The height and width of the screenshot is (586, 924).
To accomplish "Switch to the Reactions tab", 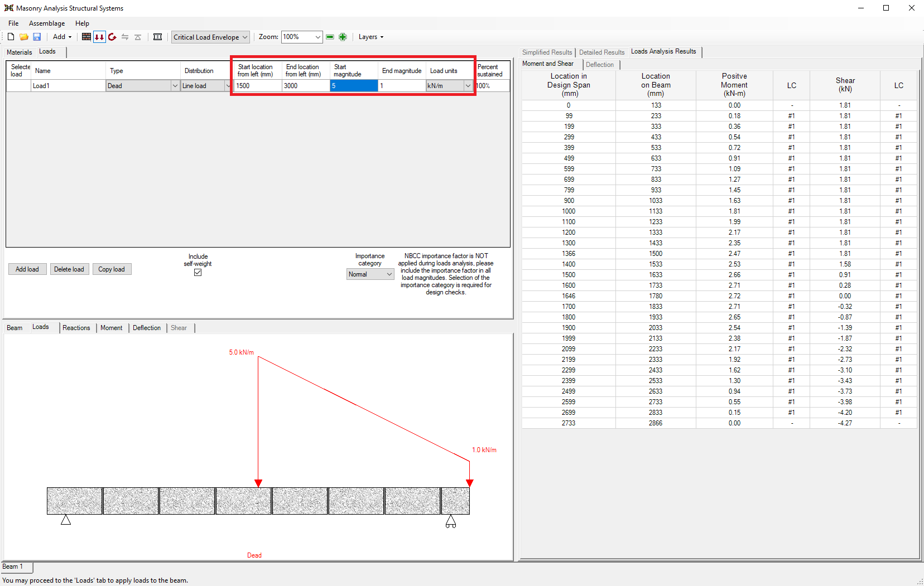I will [76, 328].
